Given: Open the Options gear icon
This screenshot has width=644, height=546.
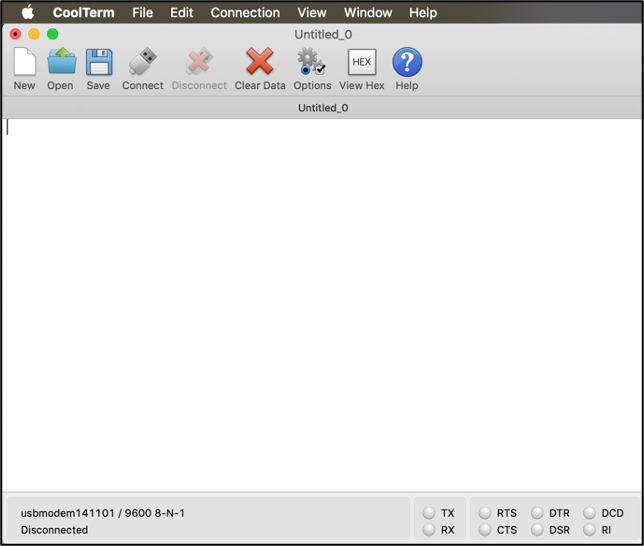Looking at the screenshot, I should [x=312, y=64].
